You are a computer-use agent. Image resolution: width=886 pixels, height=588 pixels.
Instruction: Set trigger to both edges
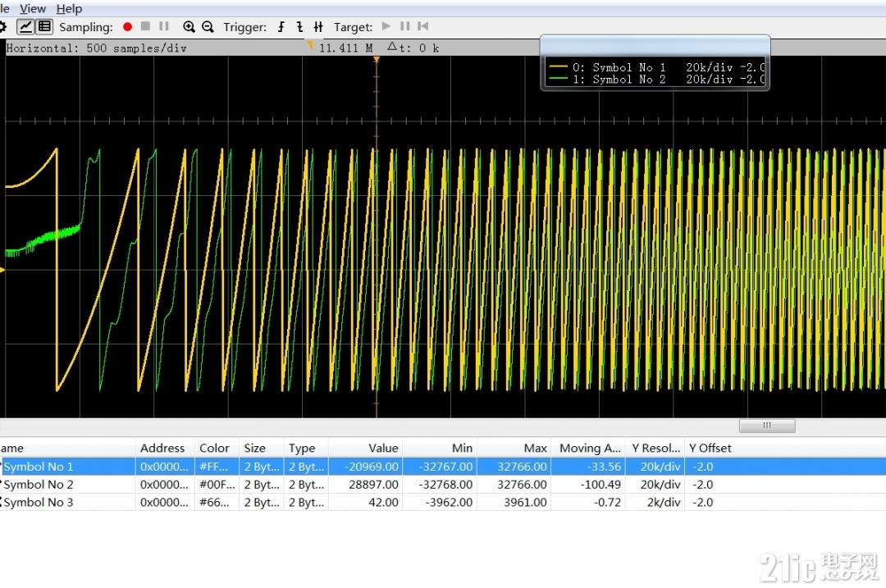pyautogui.click(x=318, y=26)
